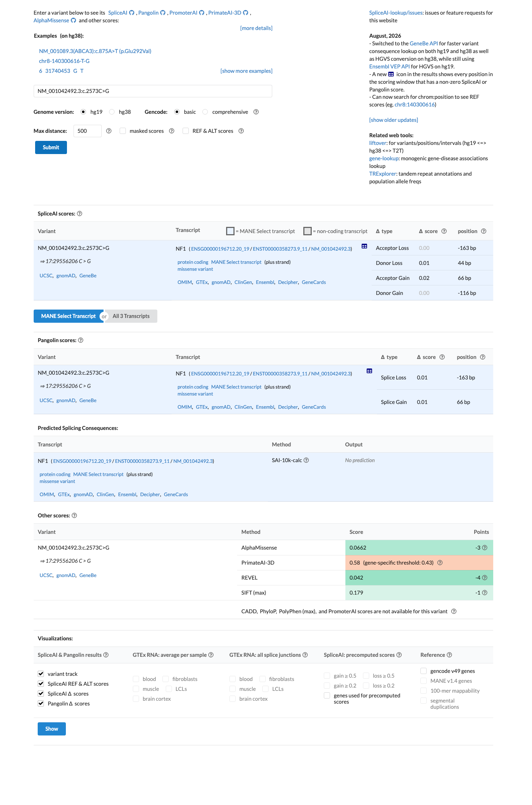Viewport: 532px width, 805px height.
Task: Select the hg19 genome version
Action: (83, 112)
